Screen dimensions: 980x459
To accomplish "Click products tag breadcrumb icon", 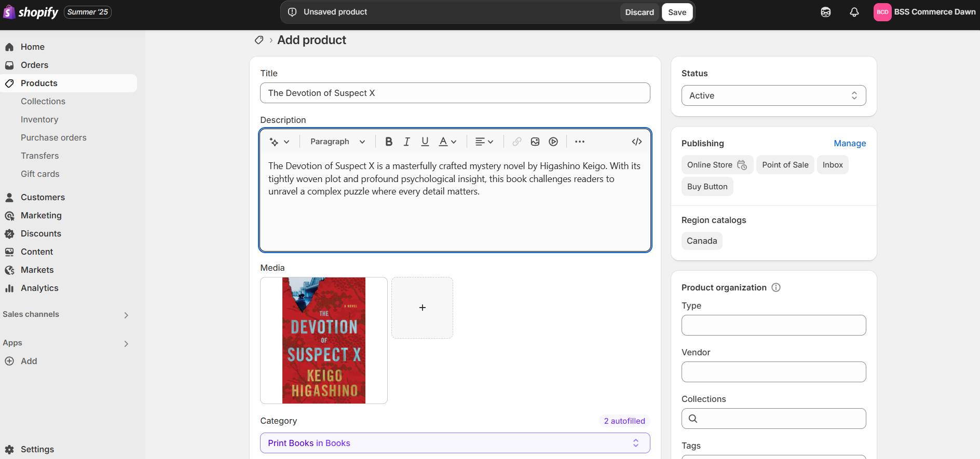I will [259, 40].
